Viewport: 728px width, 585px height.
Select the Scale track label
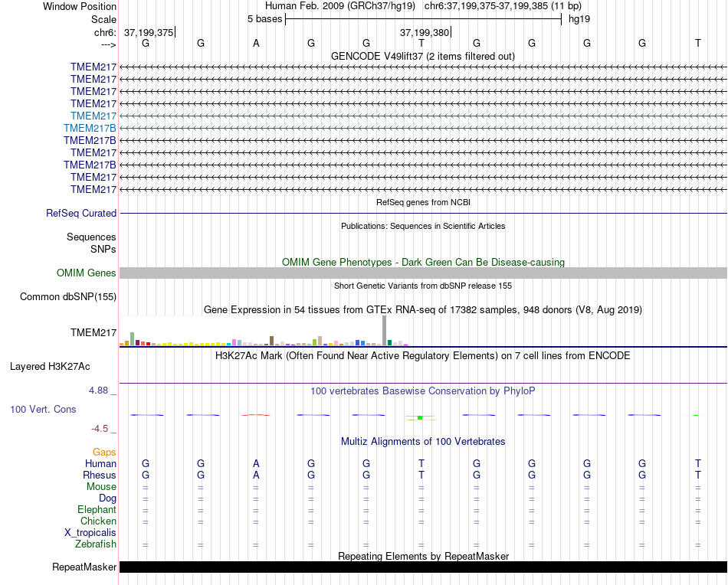click(103, 19)
